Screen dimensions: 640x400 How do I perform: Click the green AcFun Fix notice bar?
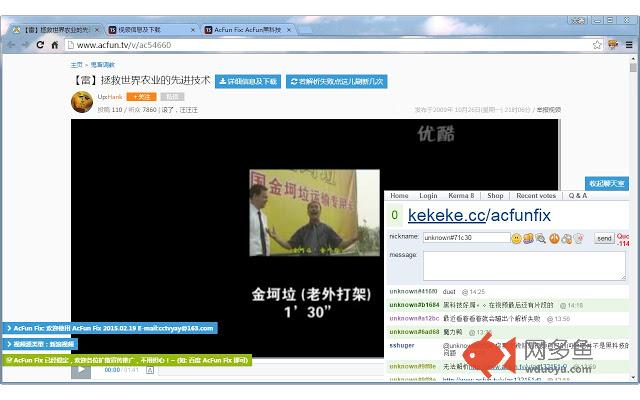coord(127,360)
